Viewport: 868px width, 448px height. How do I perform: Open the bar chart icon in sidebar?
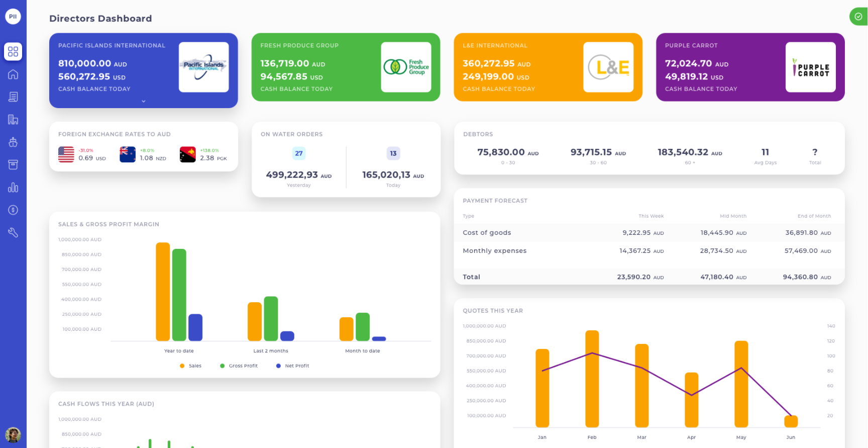point(13,188)
